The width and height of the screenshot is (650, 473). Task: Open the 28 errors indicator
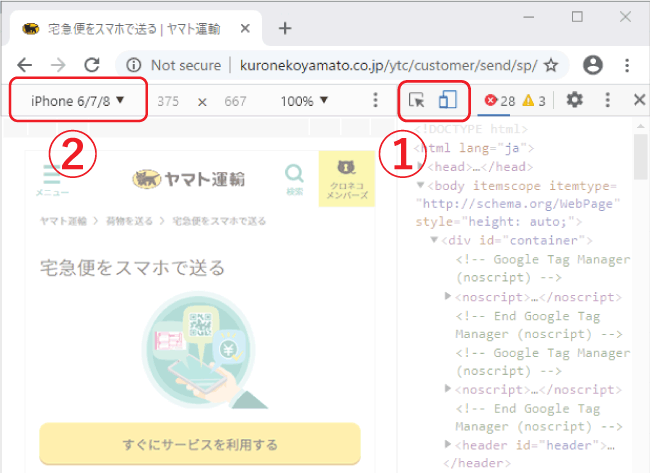point(500,101)
